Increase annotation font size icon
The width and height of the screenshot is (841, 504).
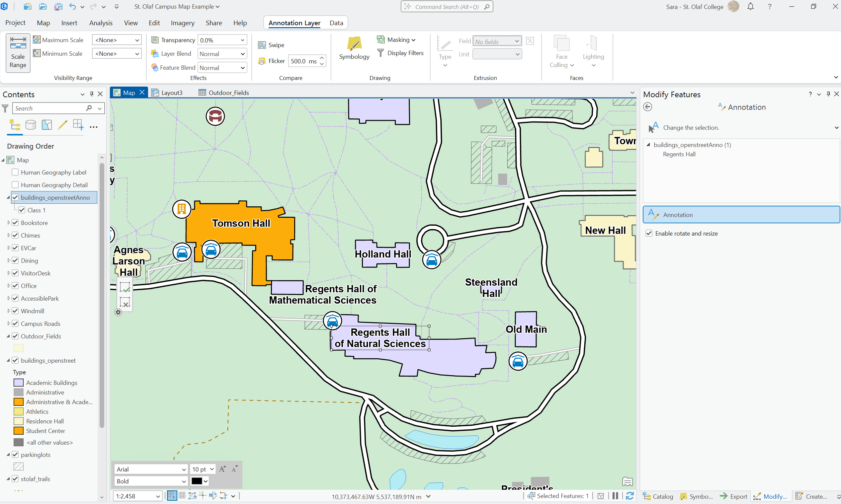point(222,469)
